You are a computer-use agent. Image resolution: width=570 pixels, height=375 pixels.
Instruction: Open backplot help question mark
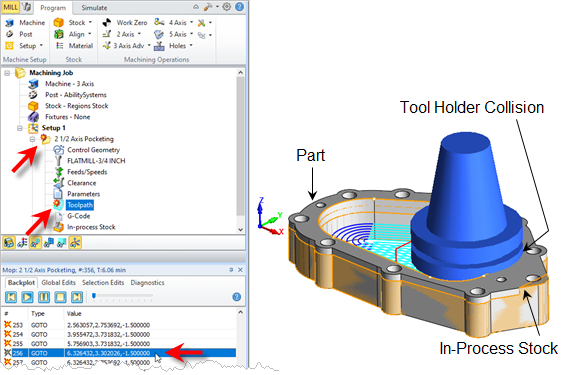(x=237, y=297)
